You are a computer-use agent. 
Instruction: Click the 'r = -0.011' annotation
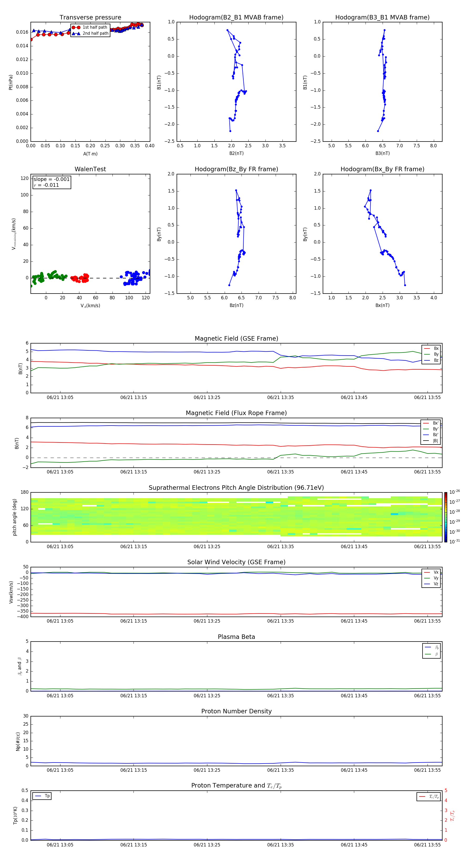coord(46,185)
